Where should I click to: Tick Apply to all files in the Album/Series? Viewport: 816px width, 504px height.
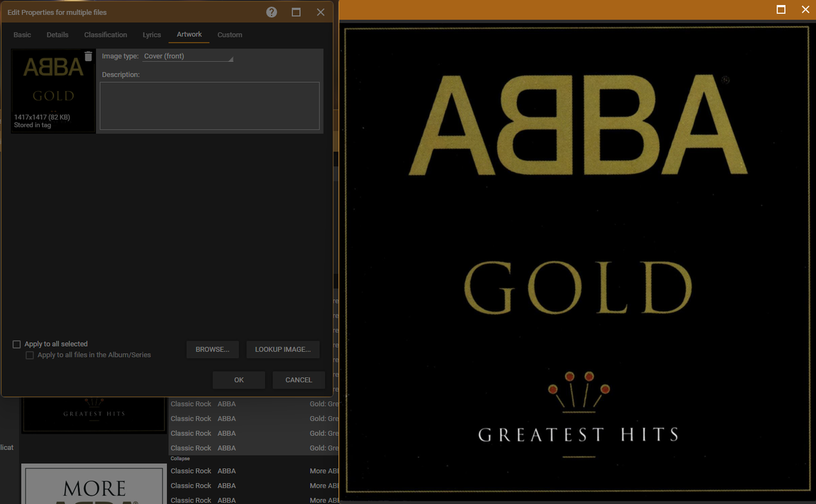29,355
